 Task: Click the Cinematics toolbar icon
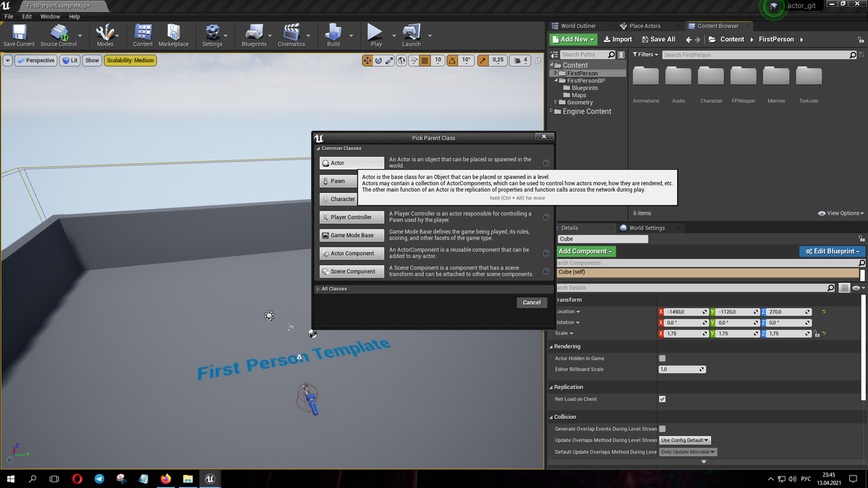(292, 35)
